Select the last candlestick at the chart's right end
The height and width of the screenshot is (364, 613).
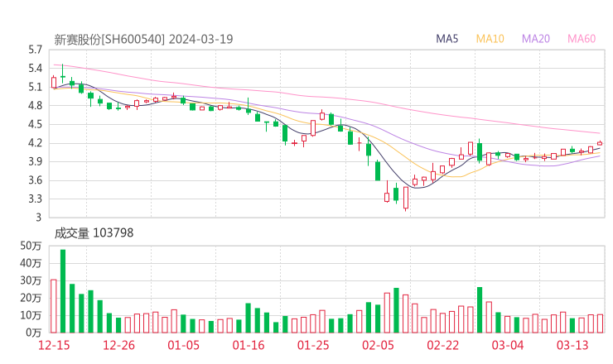(600, 143)
